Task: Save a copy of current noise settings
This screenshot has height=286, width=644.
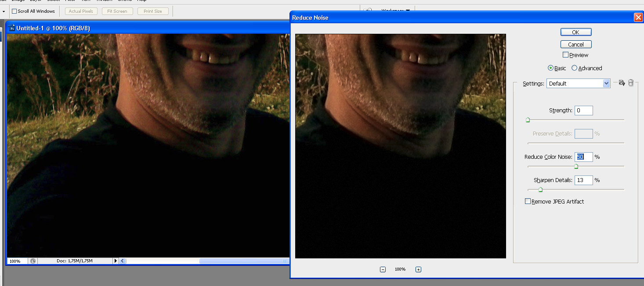Action: tap(622, 83)
